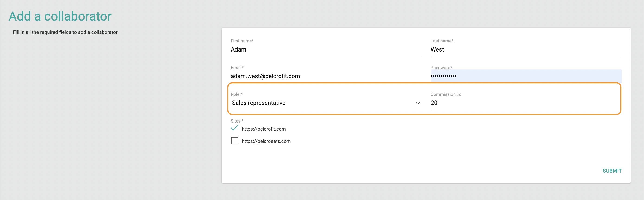Click the chevron arrow on Role selector

pyautogui.click(x=418, y=103)
